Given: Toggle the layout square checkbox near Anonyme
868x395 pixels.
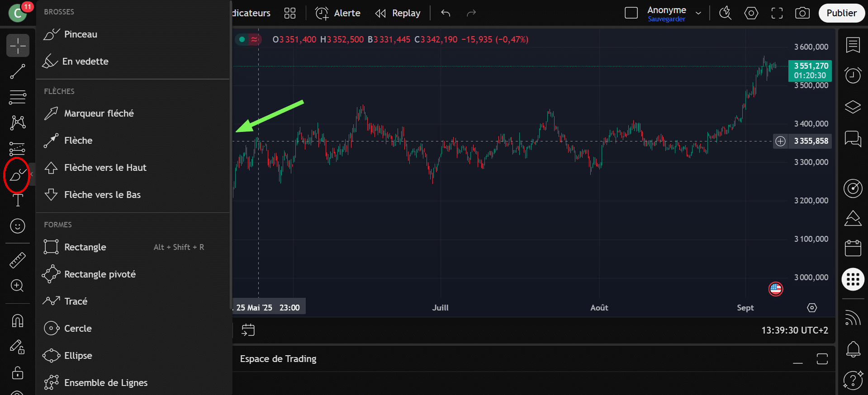Looking at the screenshot, I should coord(631,13).
